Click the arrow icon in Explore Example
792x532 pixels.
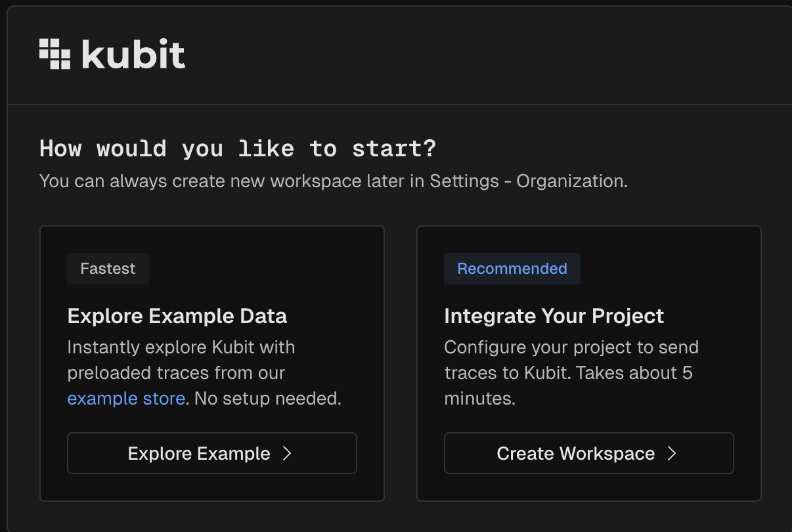click(x=286, y=453)
